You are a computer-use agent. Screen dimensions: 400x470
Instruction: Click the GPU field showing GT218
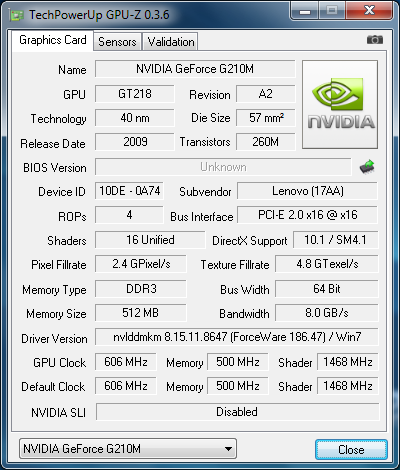(135, 94)
